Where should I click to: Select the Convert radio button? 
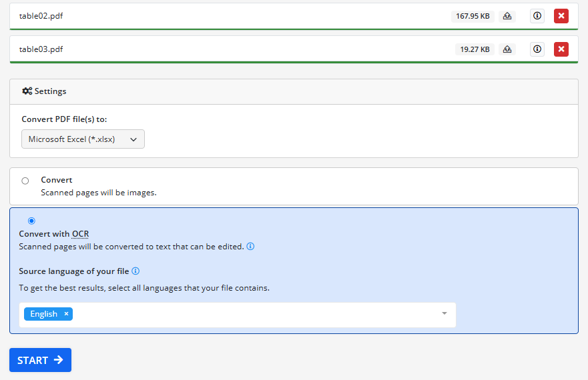coord(25,181)
